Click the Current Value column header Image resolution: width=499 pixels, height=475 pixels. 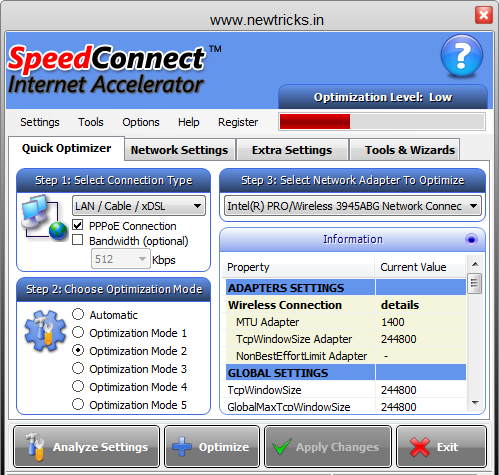(420, 267)
